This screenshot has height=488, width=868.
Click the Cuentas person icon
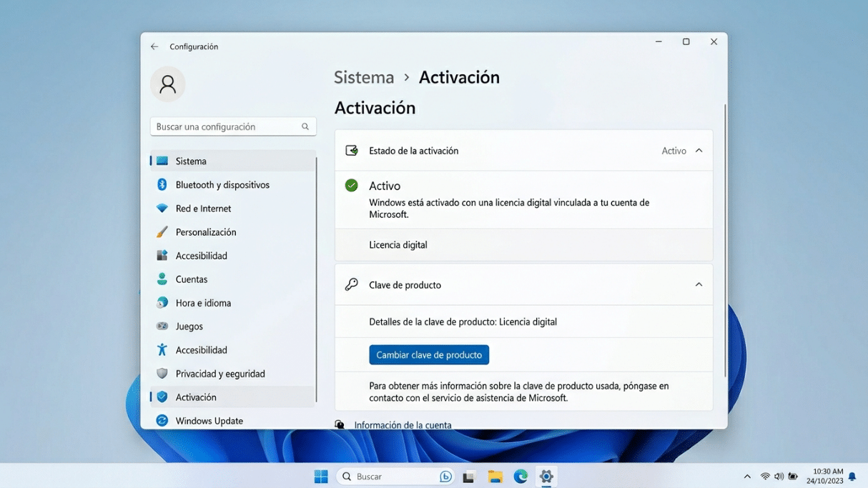(x=162, y=279)
